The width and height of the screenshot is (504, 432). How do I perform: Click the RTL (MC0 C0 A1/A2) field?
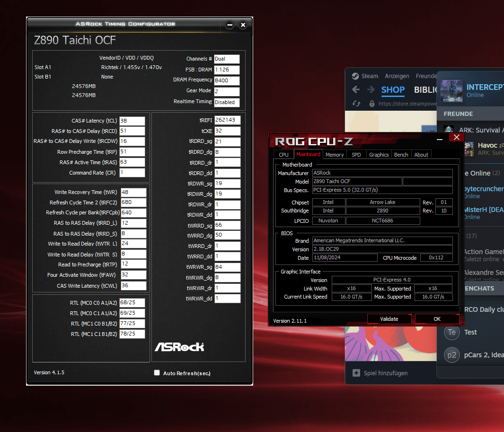(132, 303)
